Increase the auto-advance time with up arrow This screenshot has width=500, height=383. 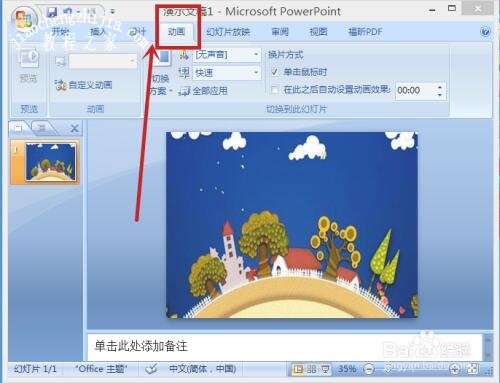[x=440, y=87]
